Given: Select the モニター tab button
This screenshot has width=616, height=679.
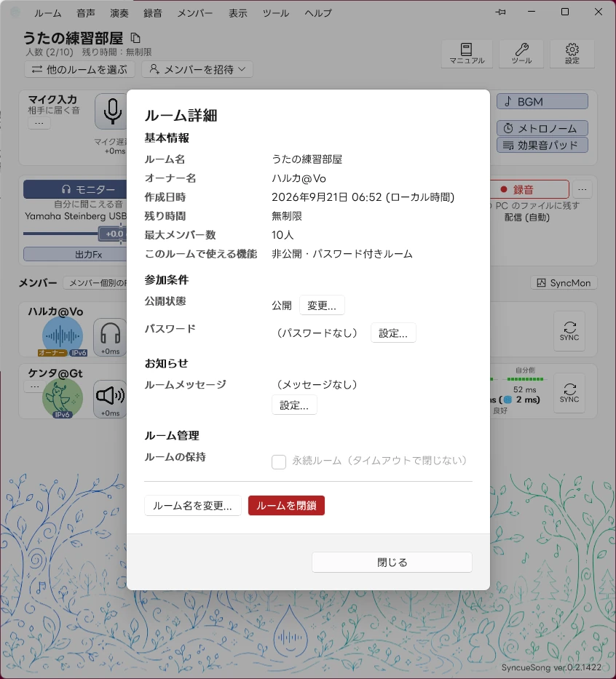Looking at the screenshot, I should 75,189.
